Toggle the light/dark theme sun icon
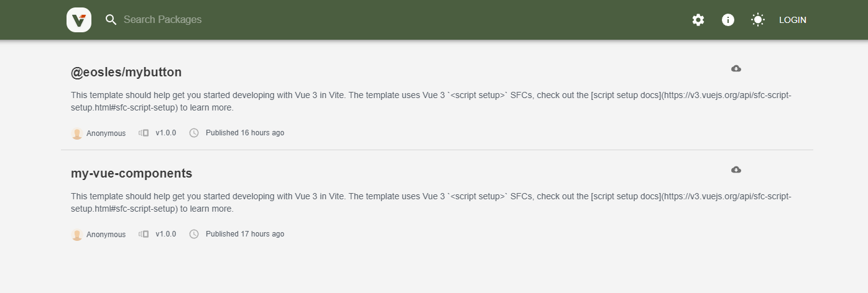The image size is (868, 293). pyautogui.click(x=757, y=20)
